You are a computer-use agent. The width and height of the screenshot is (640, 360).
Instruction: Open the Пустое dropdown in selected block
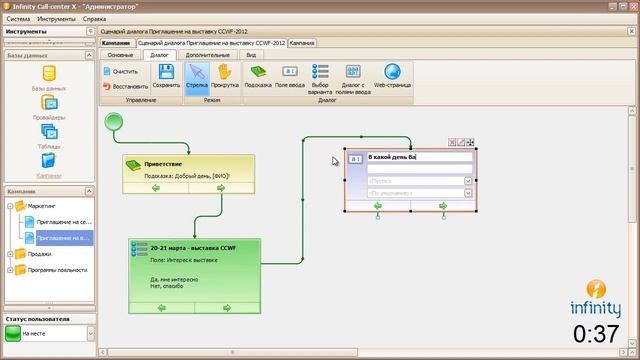click(468, 181)
